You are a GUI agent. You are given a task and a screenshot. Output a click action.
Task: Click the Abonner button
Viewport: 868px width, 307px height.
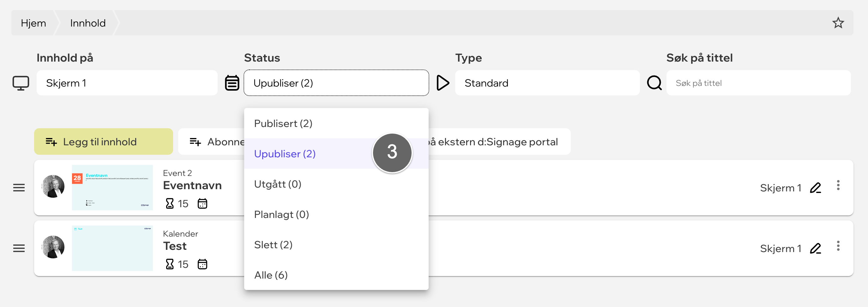[211, 141]
